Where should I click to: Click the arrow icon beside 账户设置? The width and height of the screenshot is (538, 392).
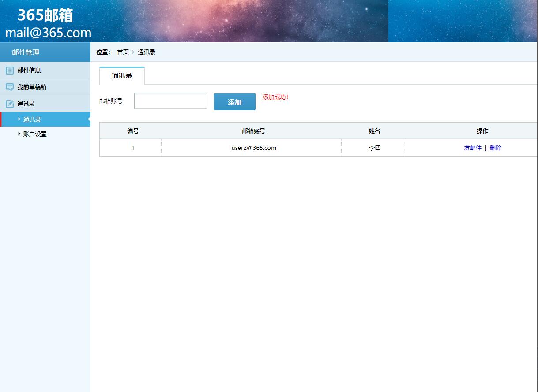click(19, 134)
